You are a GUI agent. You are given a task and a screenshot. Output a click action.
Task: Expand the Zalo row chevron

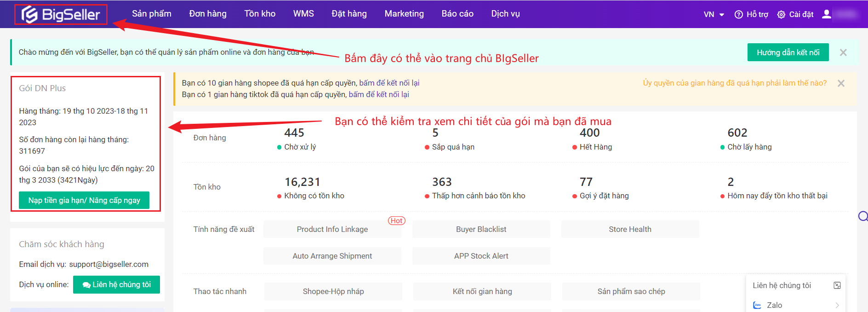837,305
